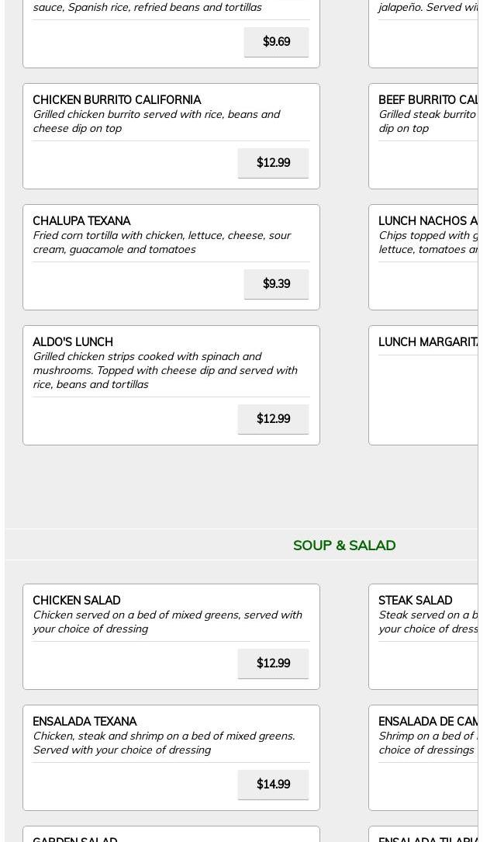Click the Chicken Salad $12.99 price button

[273, 664]
